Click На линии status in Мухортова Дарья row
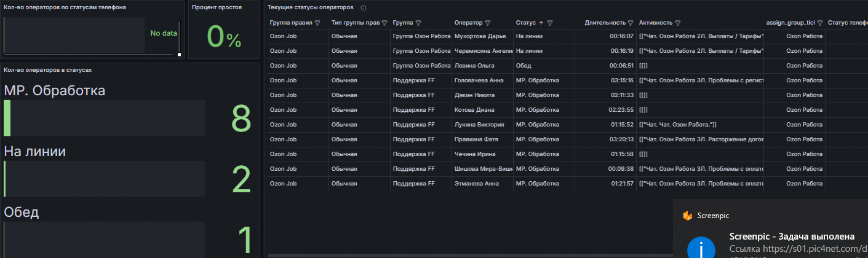Image resolution: width=868 pixels, height=258 pixels. [544, 36]
